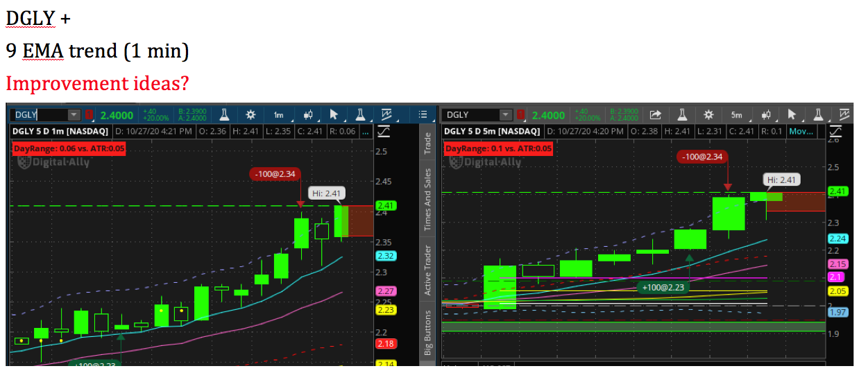868x373 pixels.
Task: Click DayRange 0.06 vs ATR label in left chart
Action: (69, 148)
